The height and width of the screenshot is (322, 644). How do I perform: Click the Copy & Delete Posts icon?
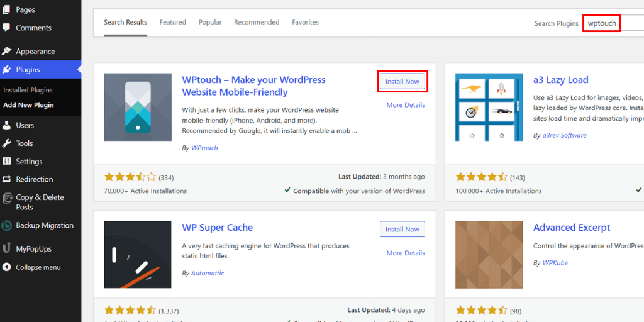point(6,198)
